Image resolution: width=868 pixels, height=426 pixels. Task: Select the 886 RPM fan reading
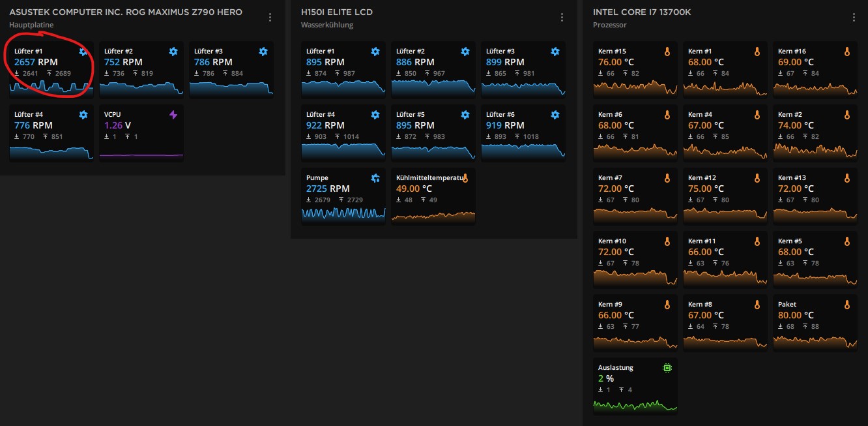pos(415,62)
